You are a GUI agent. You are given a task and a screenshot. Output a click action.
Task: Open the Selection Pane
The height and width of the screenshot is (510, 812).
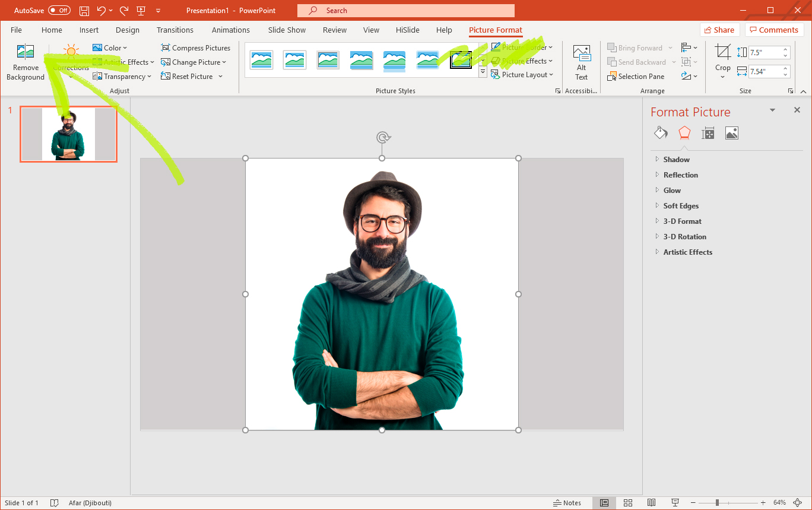[x=636, y=77]
